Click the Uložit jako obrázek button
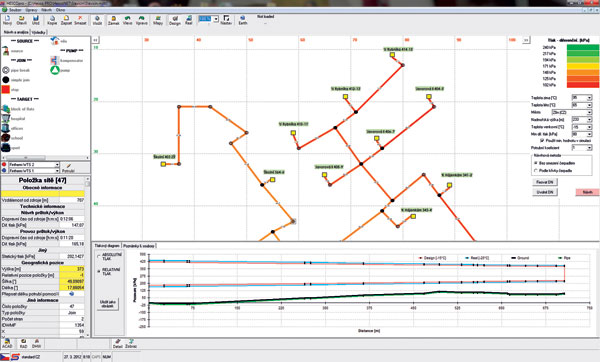Viewport: 600px width, 362px height. point(108,304)
